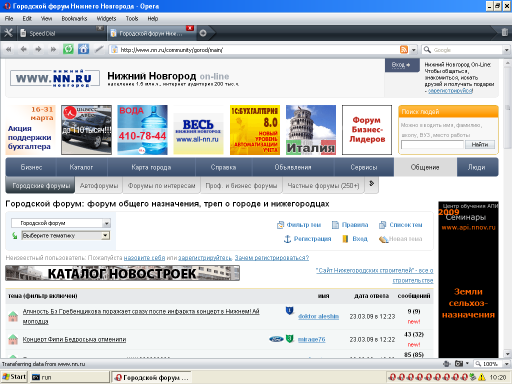The height and width of the screenshot is (384, 512).
Task: Click the Поиск людей input field
Action: (x=432, y=144)
